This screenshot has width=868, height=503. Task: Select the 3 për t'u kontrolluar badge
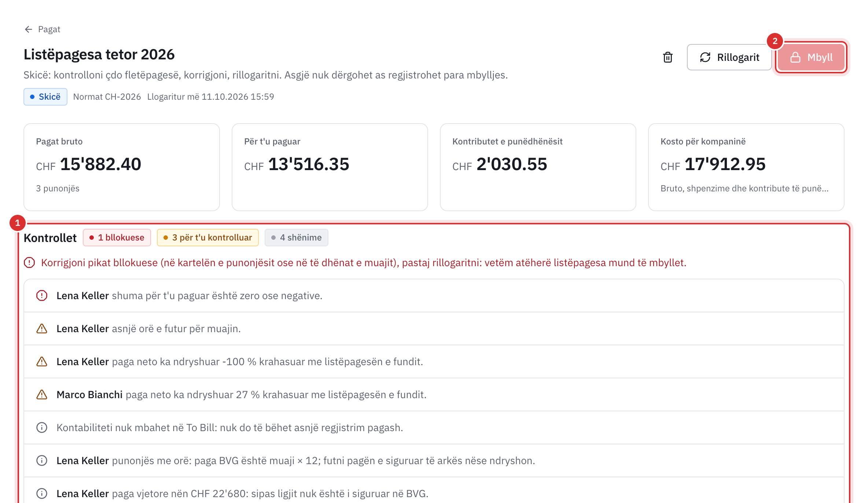click(x=208, y=238)
